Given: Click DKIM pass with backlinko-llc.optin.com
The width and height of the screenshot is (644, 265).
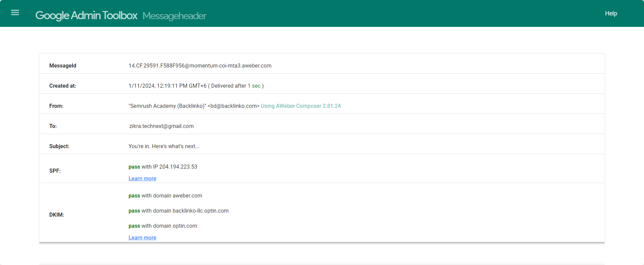Looking at the screenshot, I should 178,211.
